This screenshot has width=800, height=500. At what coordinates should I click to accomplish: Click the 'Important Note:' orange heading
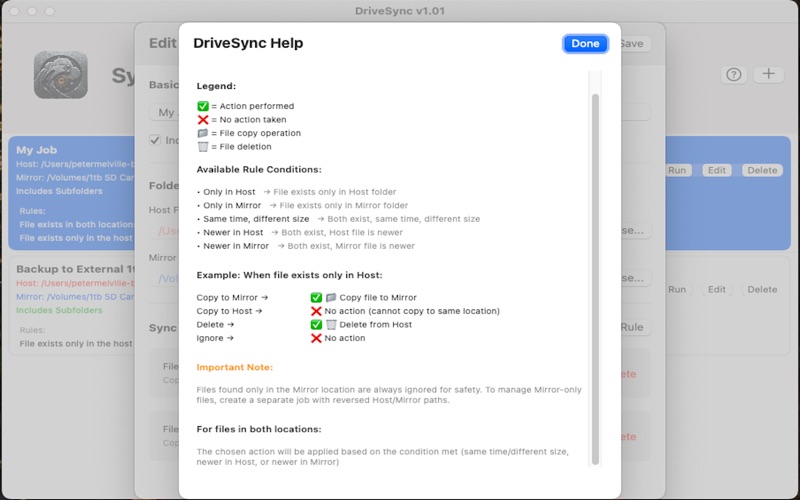[x=235, y=367]
